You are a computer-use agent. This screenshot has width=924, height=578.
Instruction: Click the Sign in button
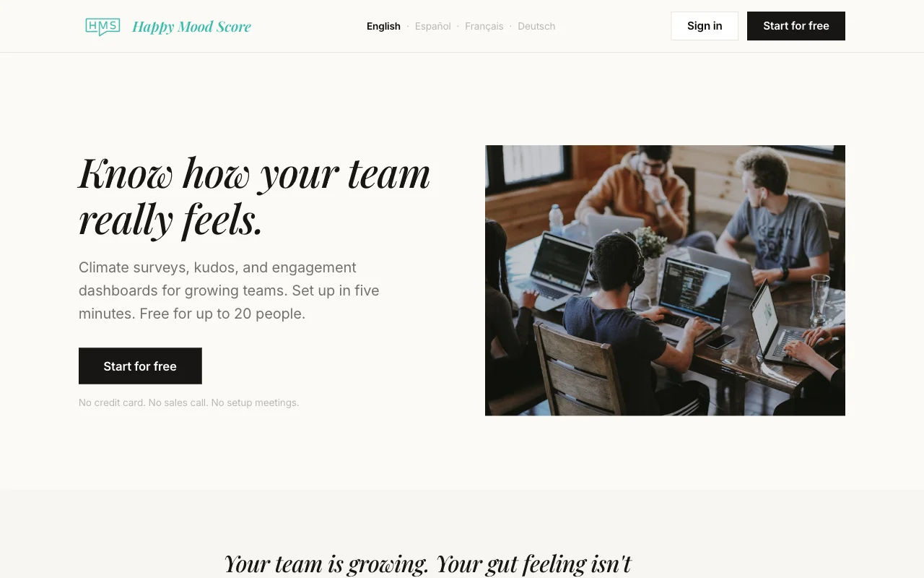pos(705,26)
